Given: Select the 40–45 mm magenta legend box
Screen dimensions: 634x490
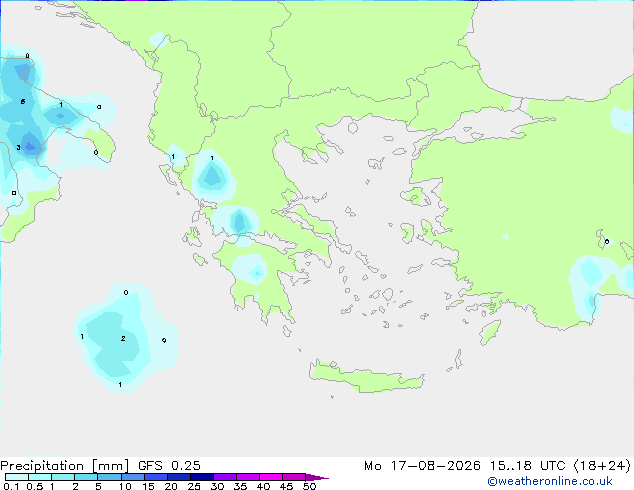Looking at the screenshot, I should (271, 477).
